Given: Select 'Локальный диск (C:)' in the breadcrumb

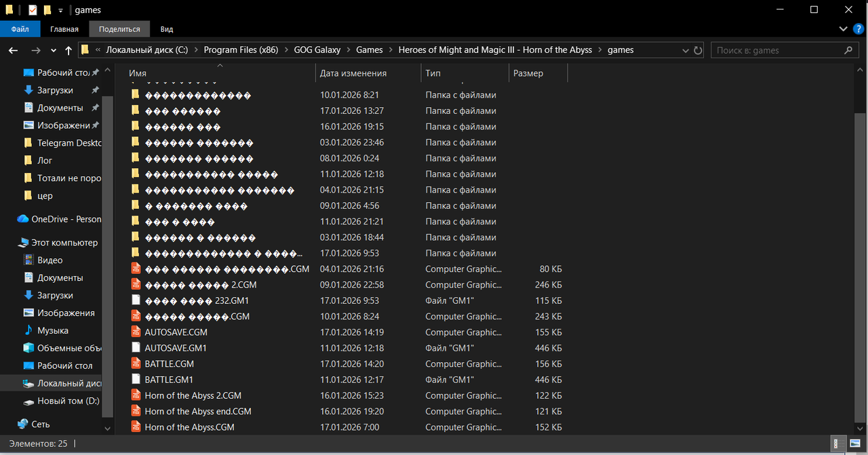Looking at the screenshot, I should 147,50.
